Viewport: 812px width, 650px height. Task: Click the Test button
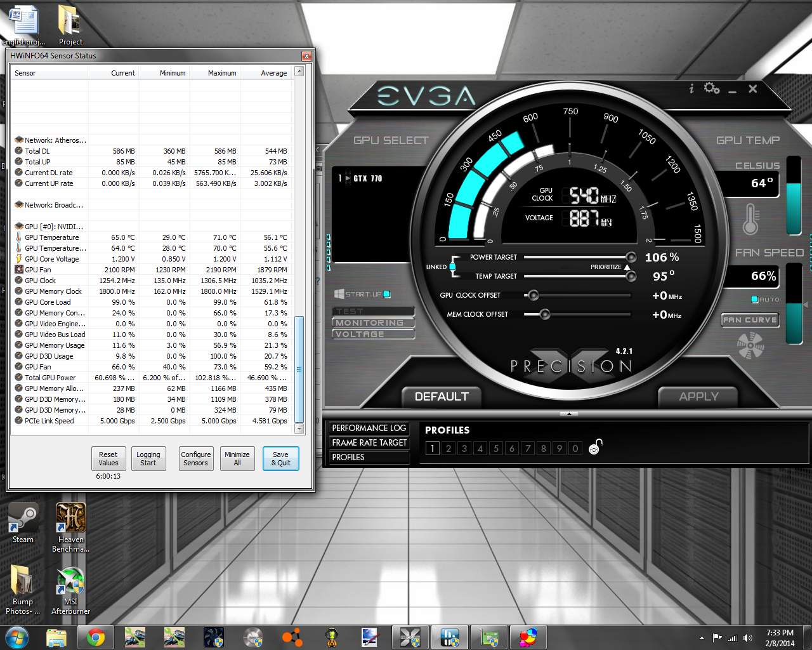(374, 312)
